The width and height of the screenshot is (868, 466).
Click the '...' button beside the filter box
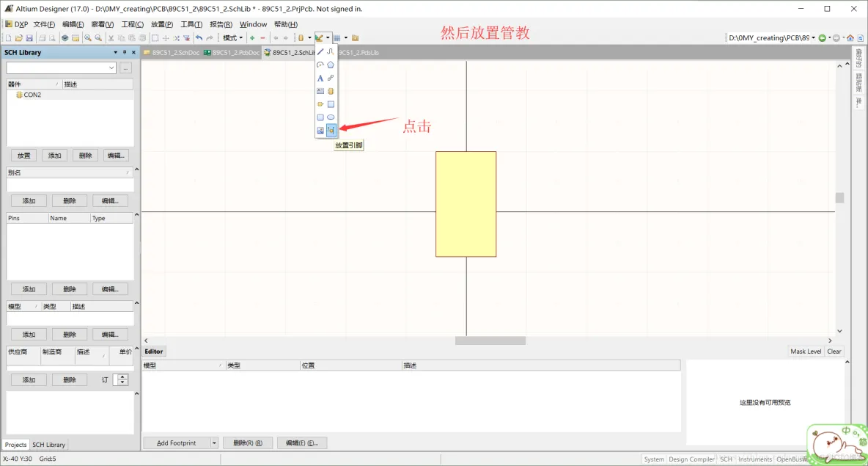(125, 68)
